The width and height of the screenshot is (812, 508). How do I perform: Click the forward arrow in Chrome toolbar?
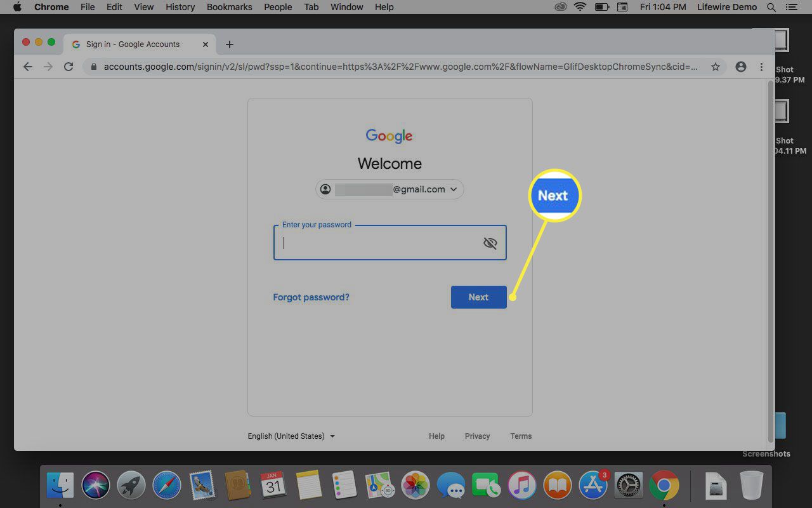pos(48,67)
